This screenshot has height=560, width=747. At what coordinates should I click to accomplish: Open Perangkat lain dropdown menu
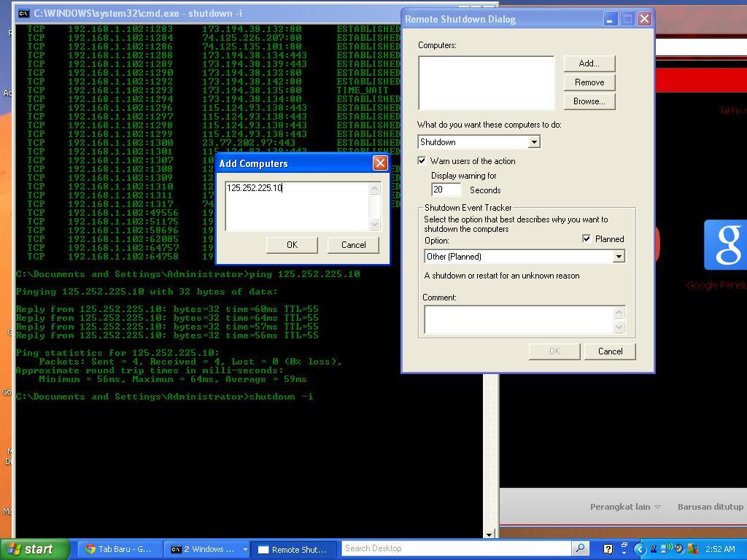pyautogui.click(x=625, y=507)
